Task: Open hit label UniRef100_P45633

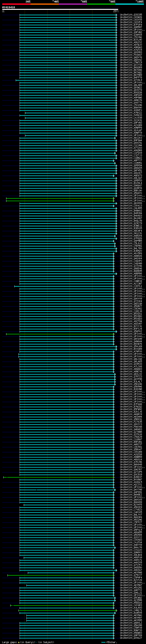Action: tap(131, 116)
